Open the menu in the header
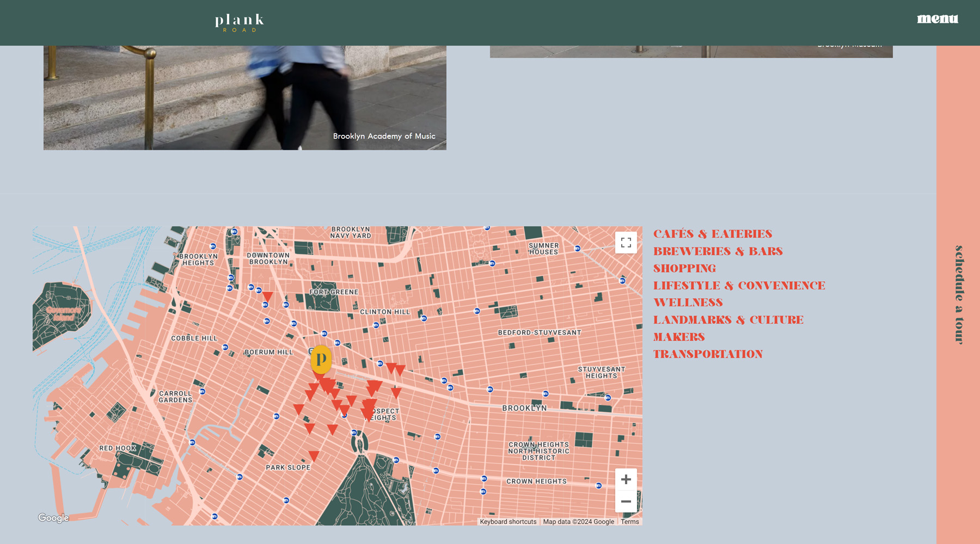This screenshot has height=544, width=980. pyautogui.click(x=937, y=19)
